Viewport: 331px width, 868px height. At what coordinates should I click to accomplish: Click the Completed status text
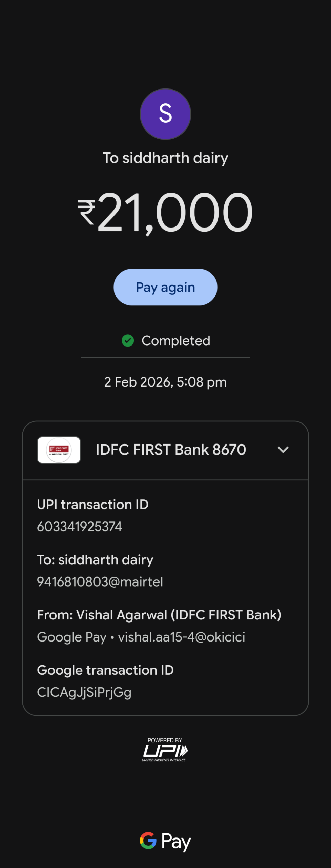176,341
